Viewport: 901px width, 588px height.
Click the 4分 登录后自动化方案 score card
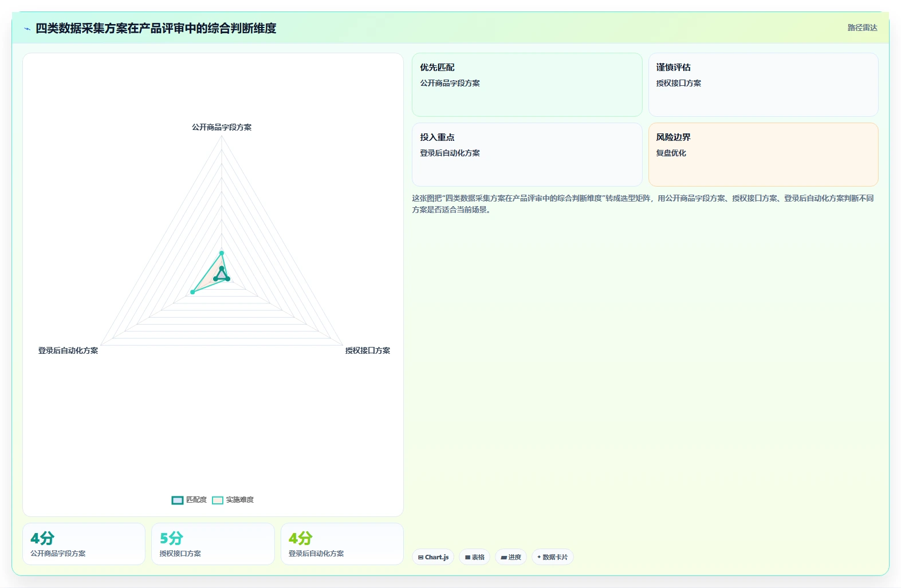[342, 544]
